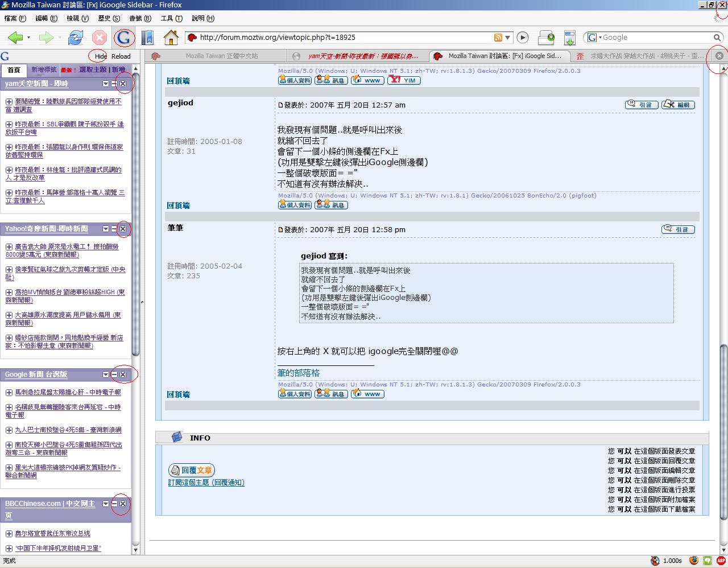Screen dimensions: 728x568
Task: Open the yam天空新聞 gadget dropdown menu
Action: click(x=106, y=84)
